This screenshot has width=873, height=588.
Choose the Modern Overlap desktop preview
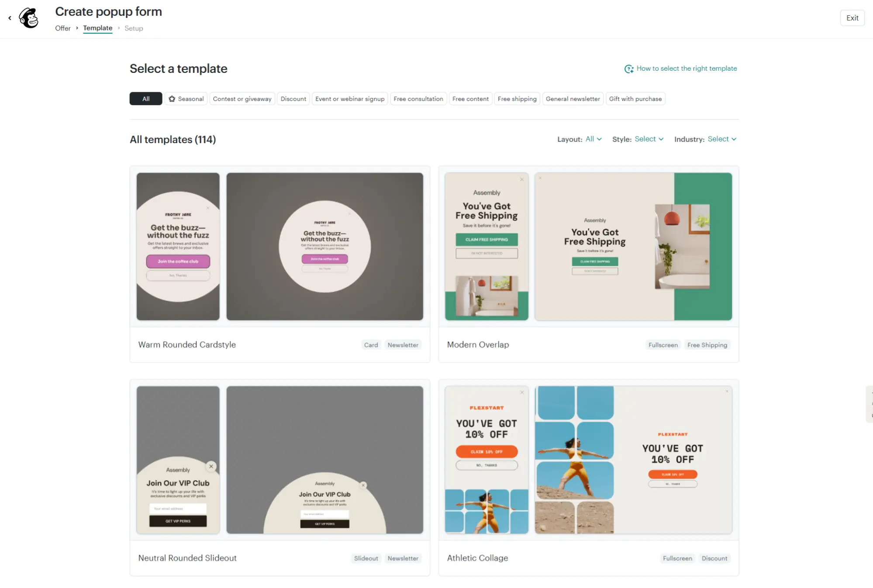click(633, 247)
